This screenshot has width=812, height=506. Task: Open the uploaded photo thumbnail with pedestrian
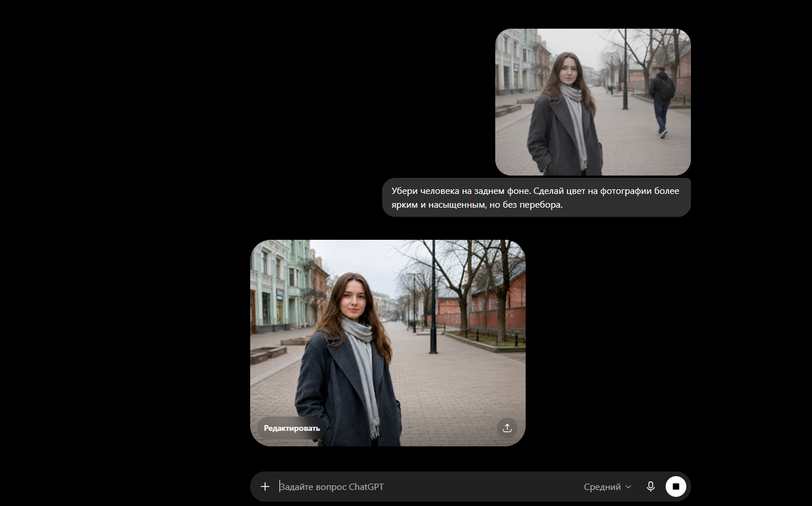[593, 102]
